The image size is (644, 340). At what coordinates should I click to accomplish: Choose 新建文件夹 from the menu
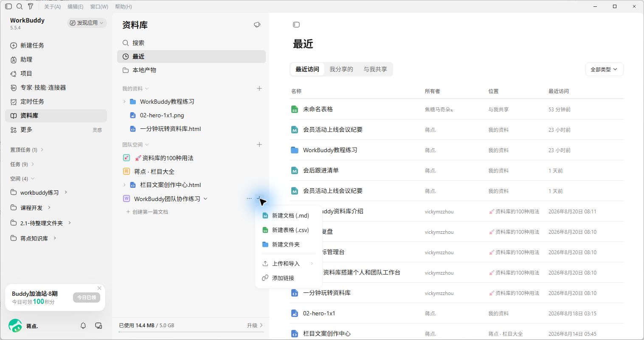289,244
